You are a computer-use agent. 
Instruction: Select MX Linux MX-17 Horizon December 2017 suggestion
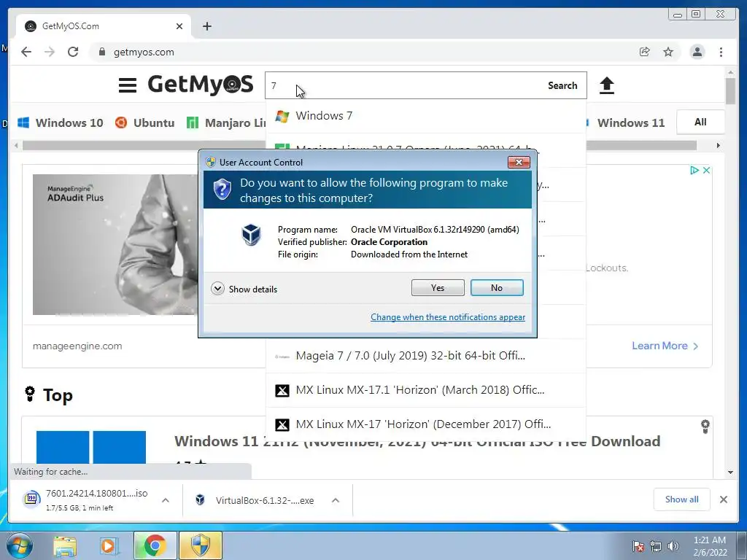(x=426, y=424)
